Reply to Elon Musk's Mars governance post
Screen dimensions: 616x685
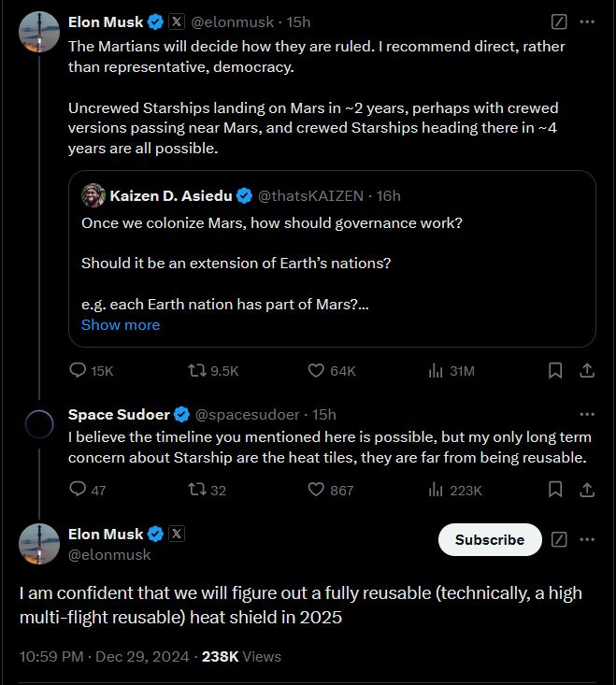pyautogui.click(x=79, y=371)
